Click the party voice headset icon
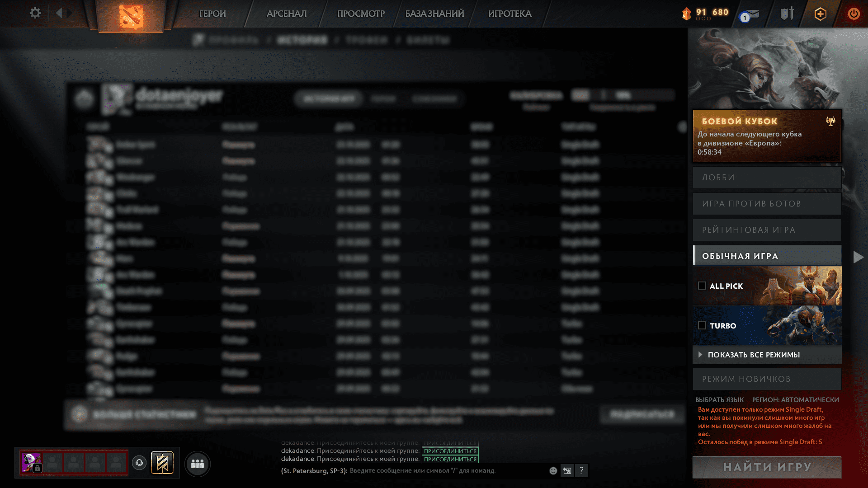 click(139, 463)
